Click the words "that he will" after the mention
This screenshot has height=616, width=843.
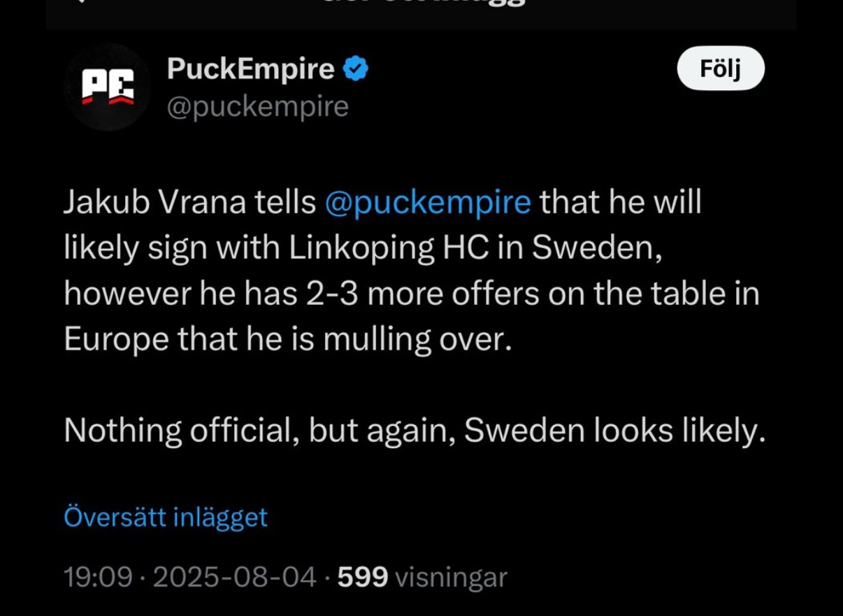click(x=620, y=203)
